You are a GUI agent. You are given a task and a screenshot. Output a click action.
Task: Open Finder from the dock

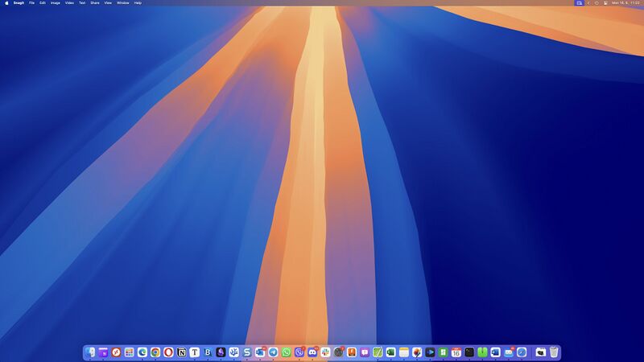[90, 352]
